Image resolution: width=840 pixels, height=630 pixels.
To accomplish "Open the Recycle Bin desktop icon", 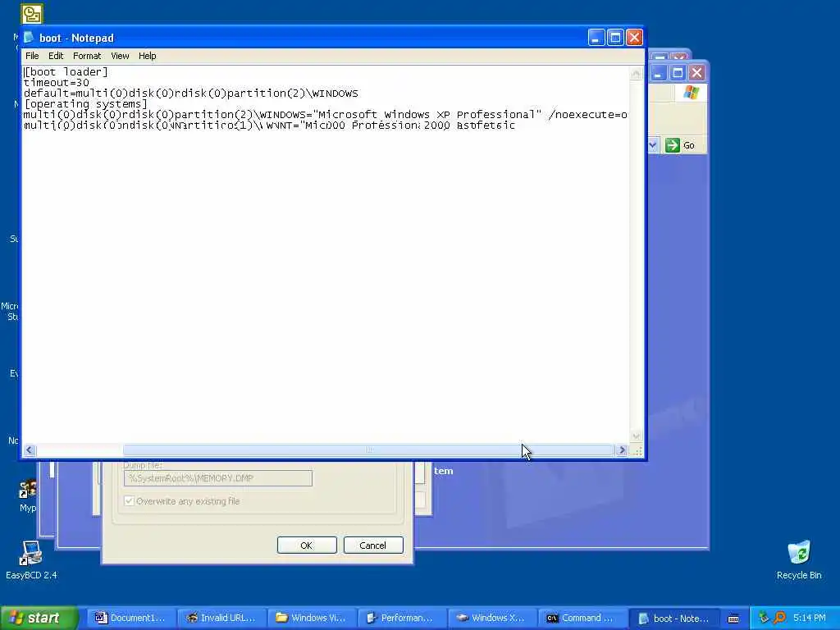I will pos(799,559).
